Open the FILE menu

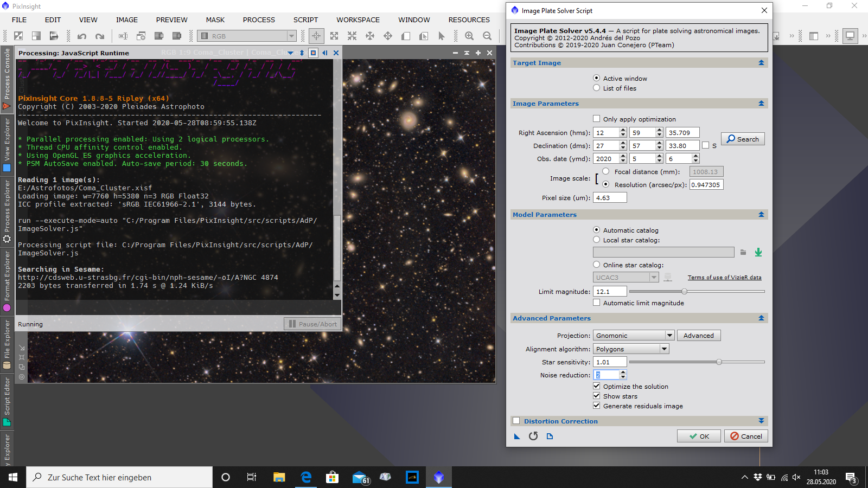(19, 20)
